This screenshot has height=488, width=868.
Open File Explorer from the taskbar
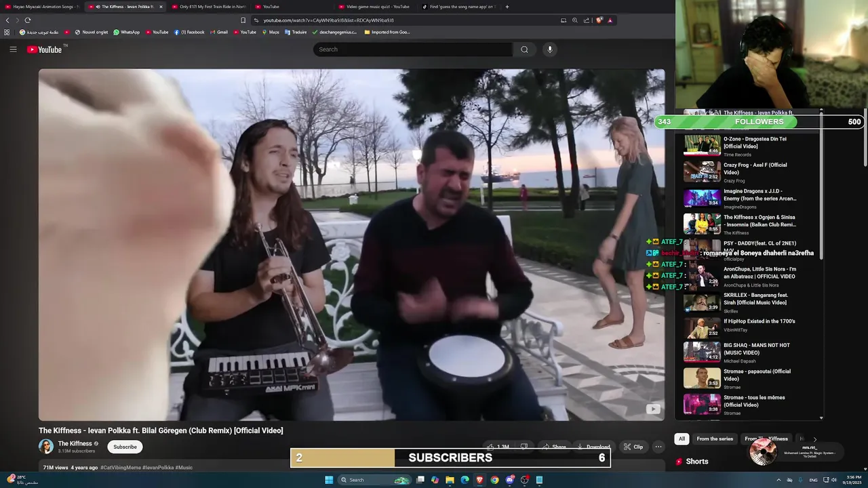pos(450,480)
